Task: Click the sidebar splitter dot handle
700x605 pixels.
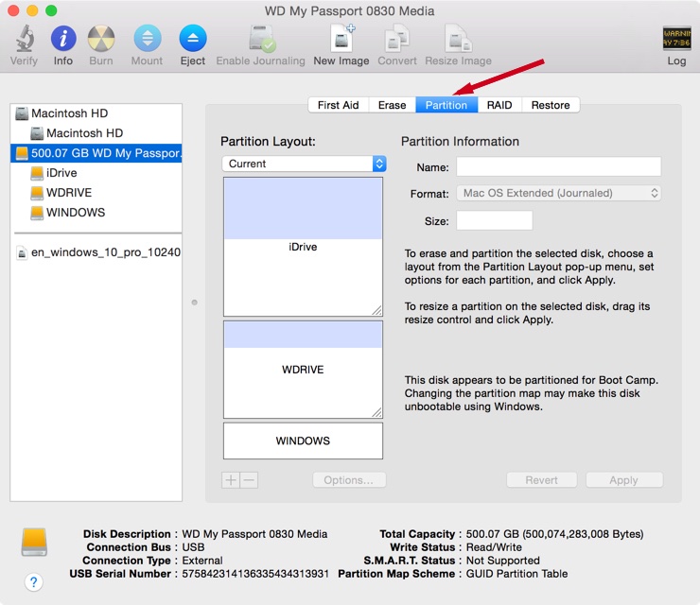Action: click(195, 302)
